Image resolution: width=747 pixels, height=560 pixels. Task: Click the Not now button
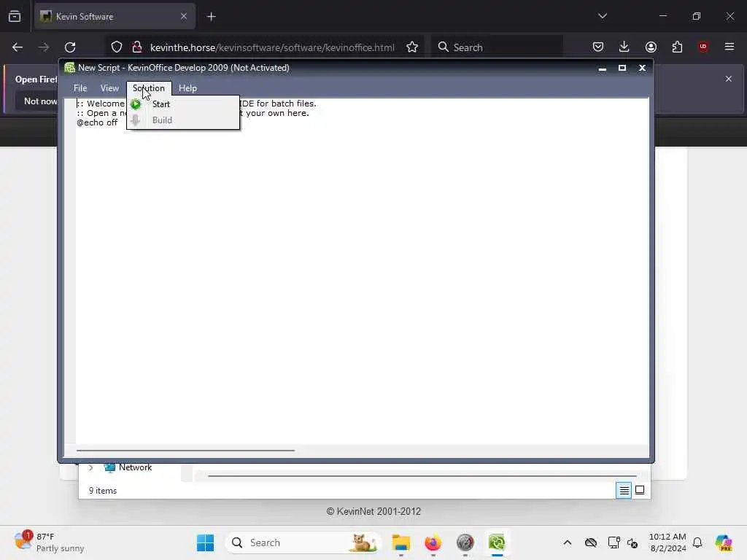pyautogui.click(x=40, y=101)
